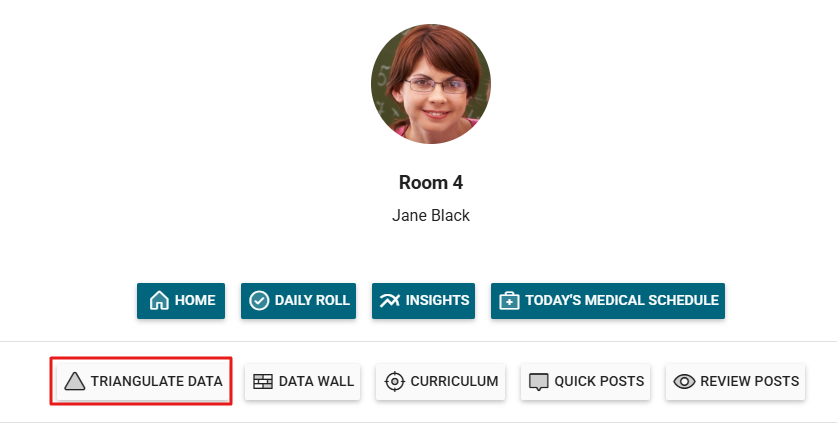Open the Curriculum tab
Viewport: 837px width, 425px height.
click(x=440, y=381)
